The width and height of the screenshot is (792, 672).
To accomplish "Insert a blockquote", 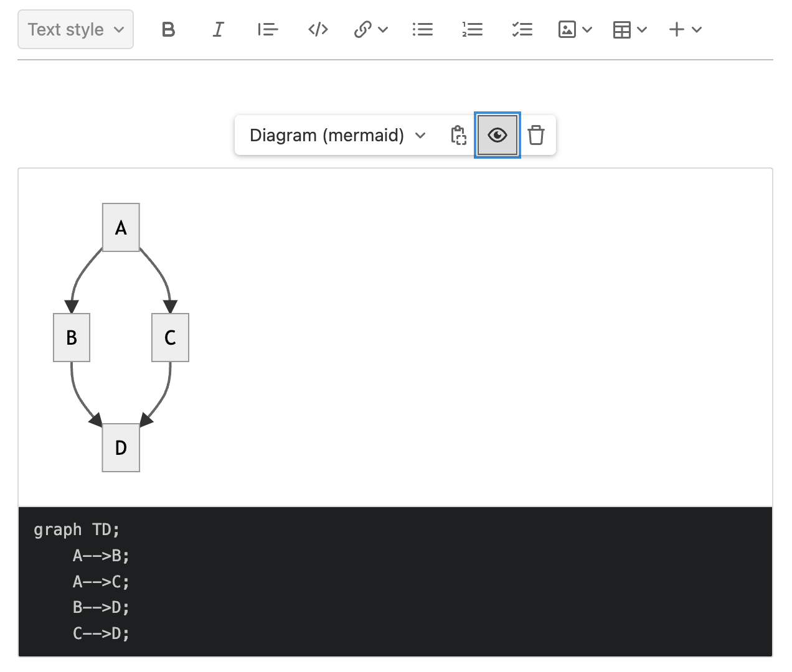I will (268, 29).
